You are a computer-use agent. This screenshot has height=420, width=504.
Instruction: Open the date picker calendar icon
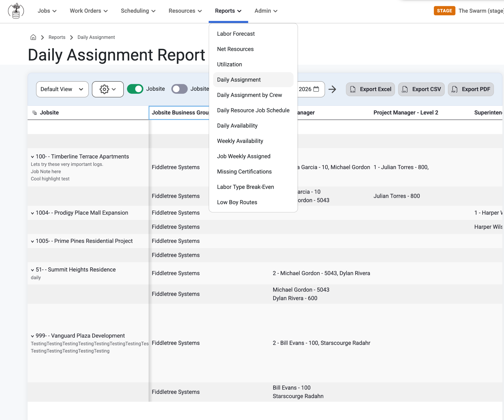pos(316,89)
